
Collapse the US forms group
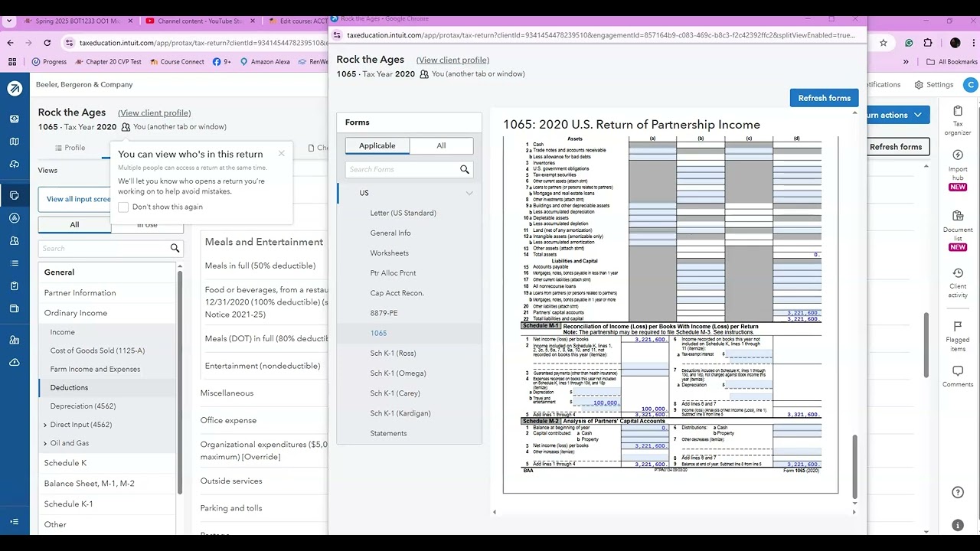pos(469,193)
